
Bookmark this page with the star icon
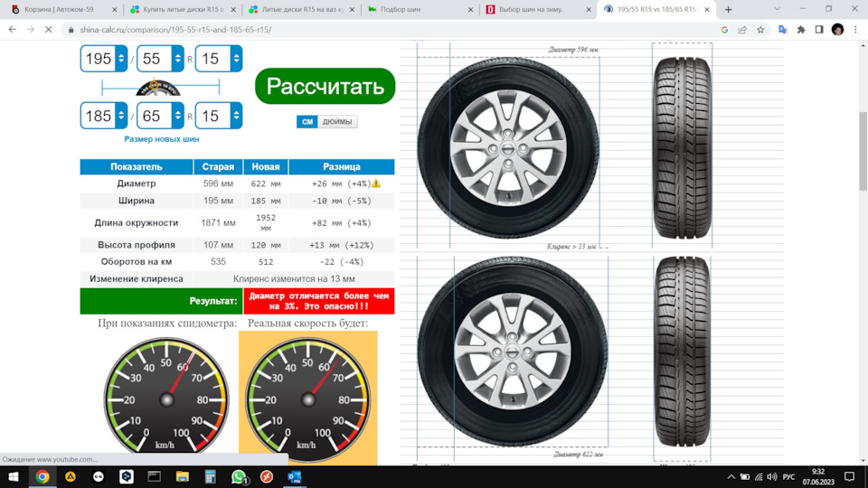[x=760, y=30]
